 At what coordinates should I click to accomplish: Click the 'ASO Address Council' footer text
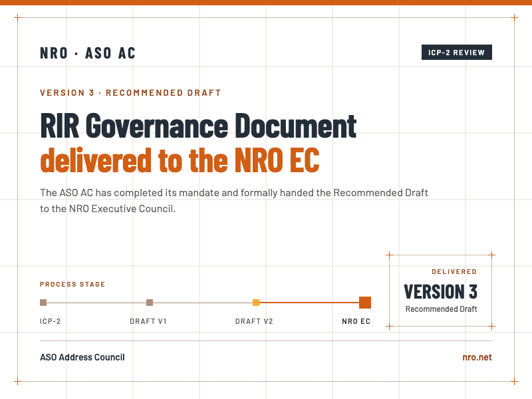pyautogui.click(x=82, y=357)
